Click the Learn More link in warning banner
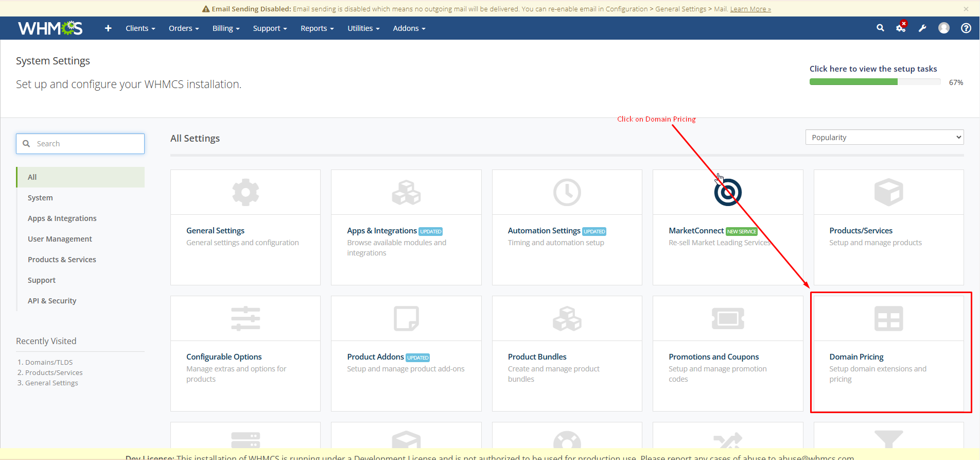 click(x=750, y=9)
